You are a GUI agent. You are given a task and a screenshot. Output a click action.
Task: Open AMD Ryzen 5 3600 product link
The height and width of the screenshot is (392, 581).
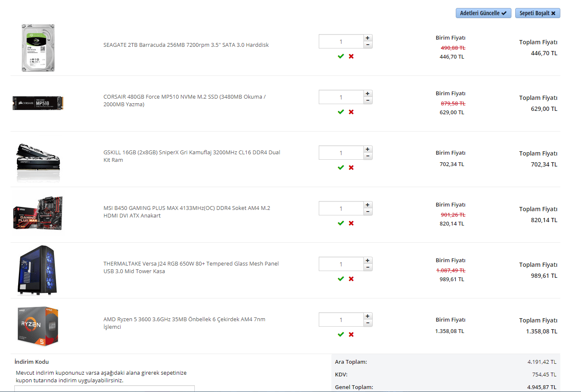(184, 323)
